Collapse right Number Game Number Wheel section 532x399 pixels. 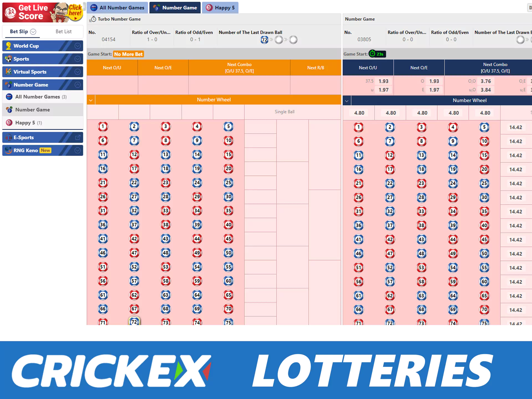[x=347, y=101]
